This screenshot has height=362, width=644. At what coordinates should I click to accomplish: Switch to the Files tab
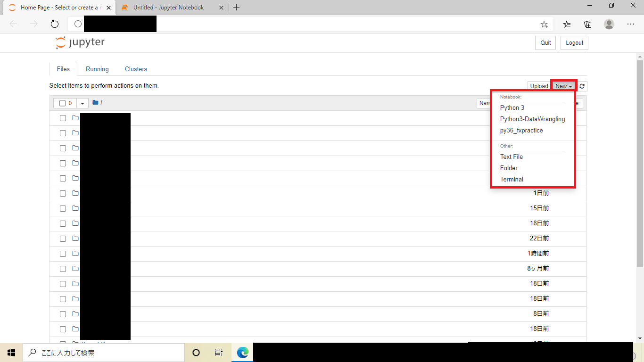coord(63,69)
